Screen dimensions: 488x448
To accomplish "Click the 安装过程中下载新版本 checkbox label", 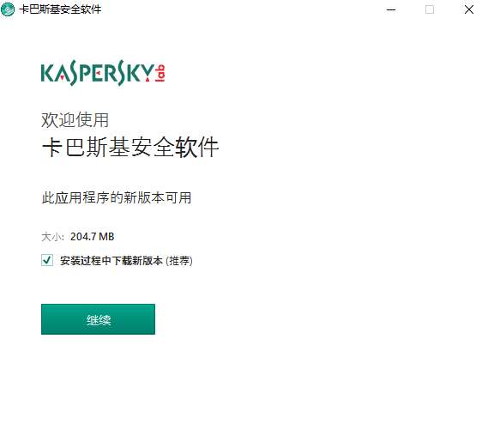I will tap(111, 260).
